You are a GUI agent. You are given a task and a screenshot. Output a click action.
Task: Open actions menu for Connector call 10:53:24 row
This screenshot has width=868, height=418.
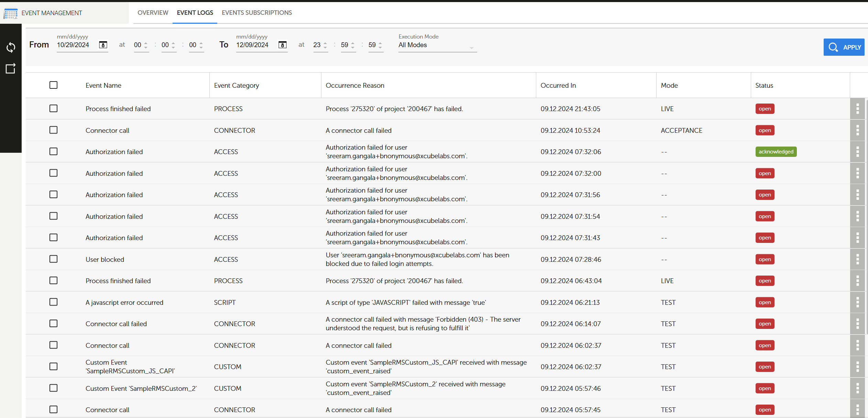click(x=858, y=130)
